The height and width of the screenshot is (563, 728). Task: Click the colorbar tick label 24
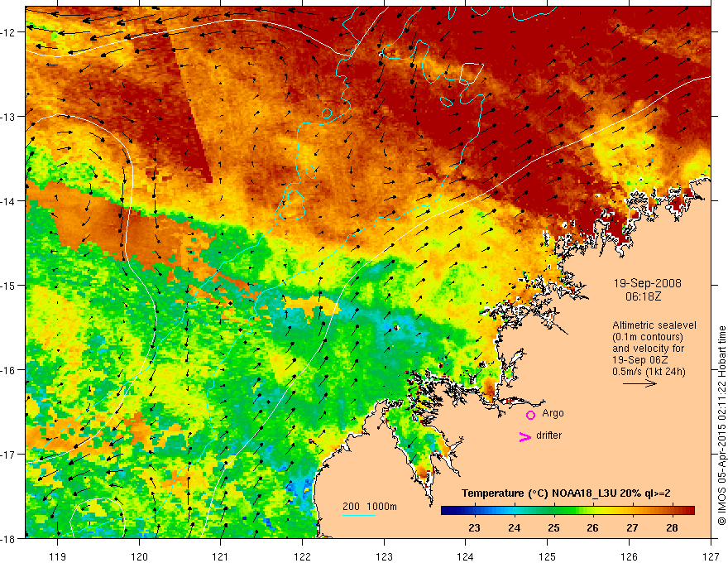click(x=514, y=527)
